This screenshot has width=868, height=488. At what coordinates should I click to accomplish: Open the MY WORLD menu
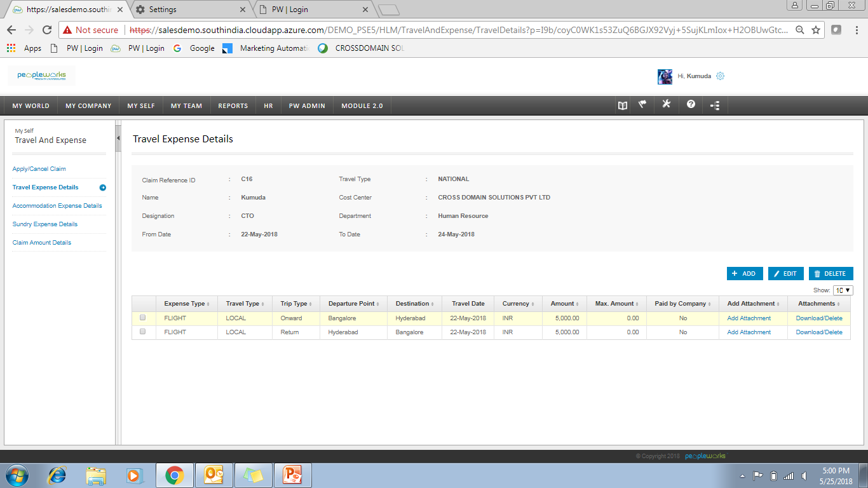coord(31,106)
